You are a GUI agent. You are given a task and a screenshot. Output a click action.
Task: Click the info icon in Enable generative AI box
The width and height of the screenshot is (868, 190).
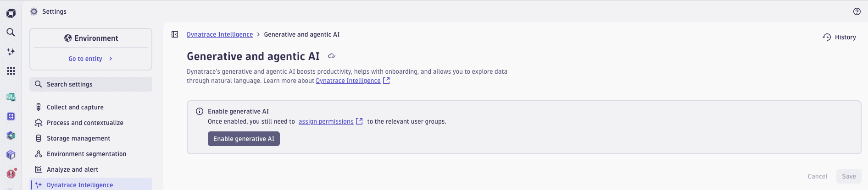click(x=200, y=111)
